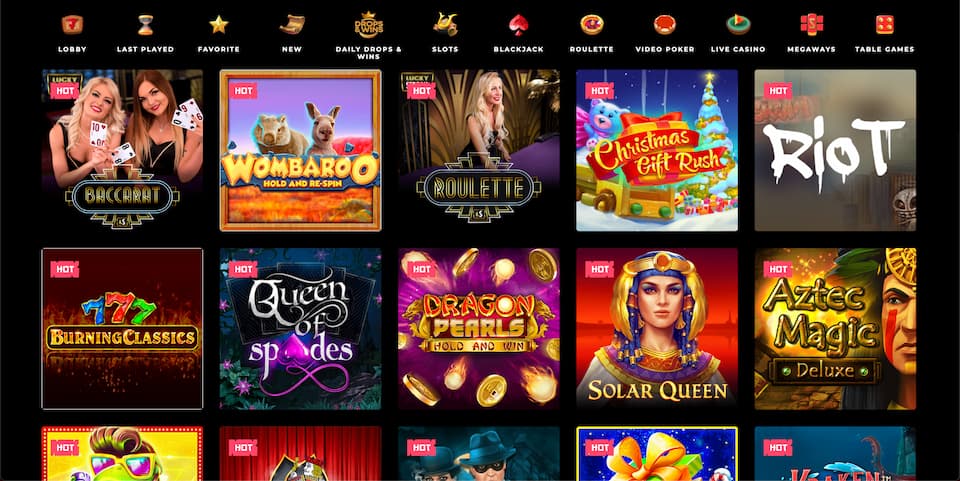Launch Dragon Pearls Hold and Win

(x=479, y=329)
